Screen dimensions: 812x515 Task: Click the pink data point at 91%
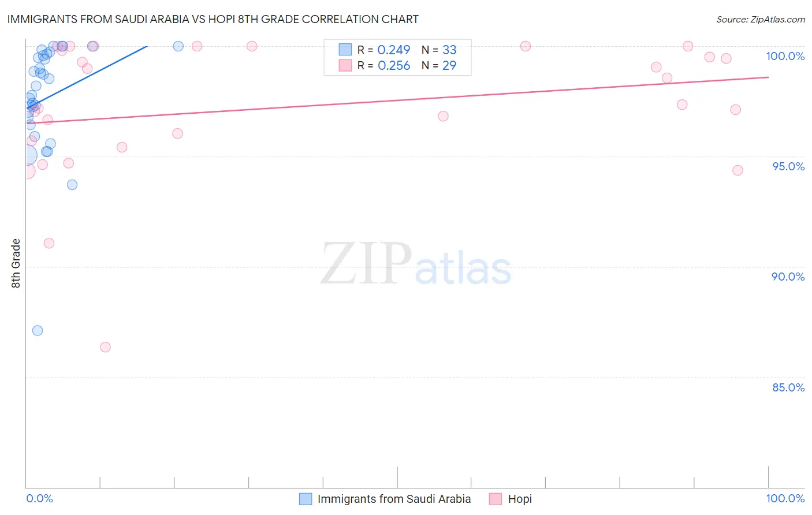point(49,243)
